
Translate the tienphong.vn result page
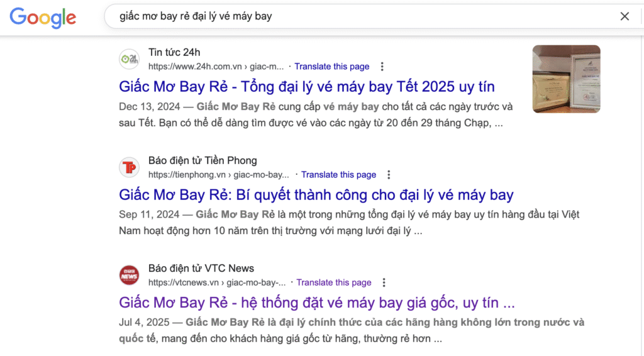coord(338,175)
